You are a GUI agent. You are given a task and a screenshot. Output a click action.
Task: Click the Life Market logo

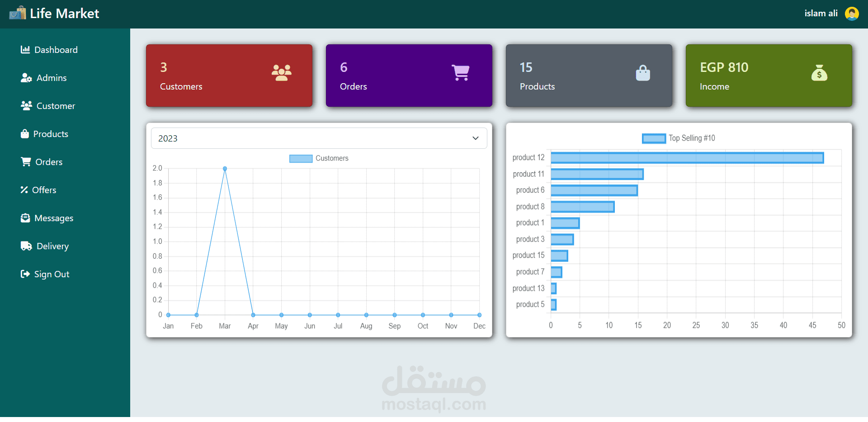(x=54, y=13)
